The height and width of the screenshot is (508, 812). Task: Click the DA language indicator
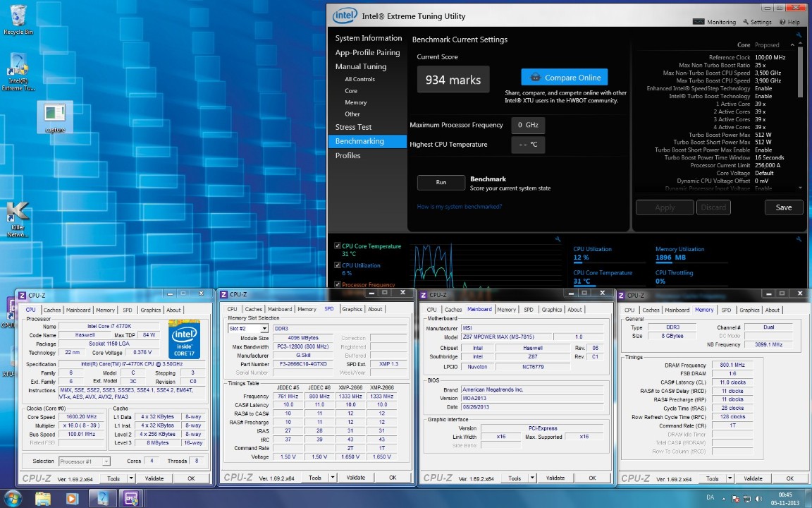tap(710, 497)
